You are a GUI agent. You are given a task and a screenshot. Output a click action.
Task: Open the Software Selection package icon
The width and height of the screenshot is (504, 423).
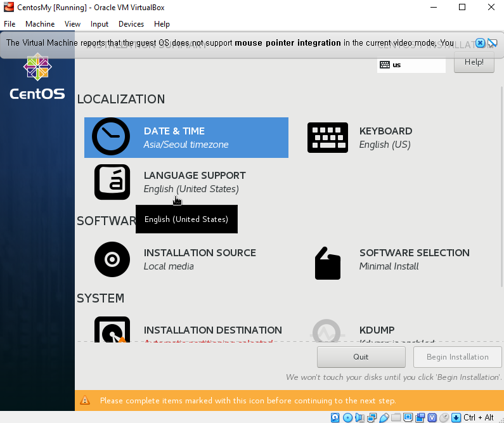pyautogui.click(x=328, y=263)
